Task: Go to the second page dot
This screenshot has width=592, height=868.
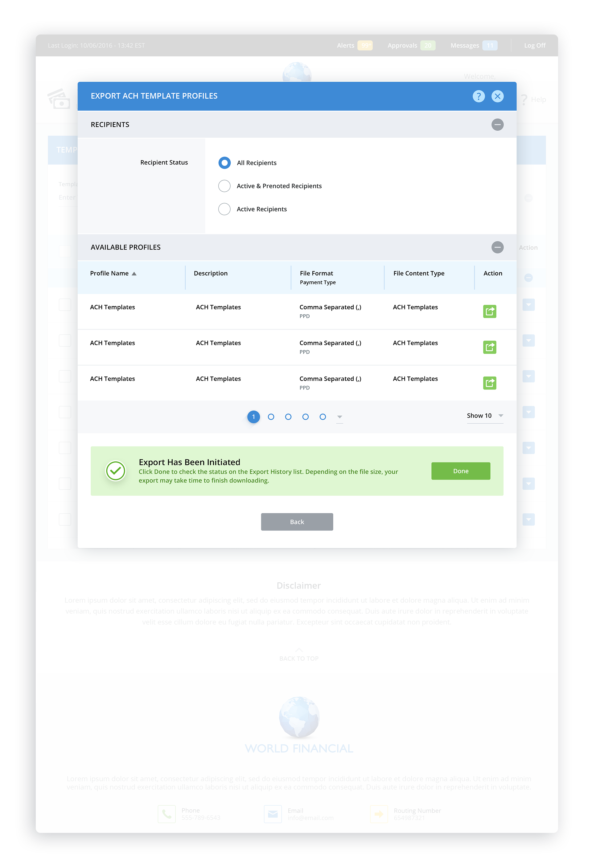Action: pyautogui.click(x=271, y=417)
